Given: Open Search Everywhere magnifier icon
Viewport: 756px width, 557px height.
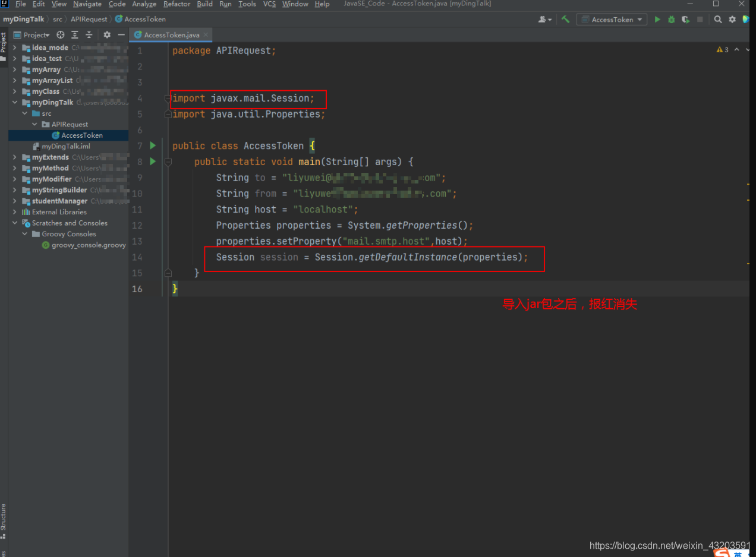Looking at the screenshot, I should (718, 20).
